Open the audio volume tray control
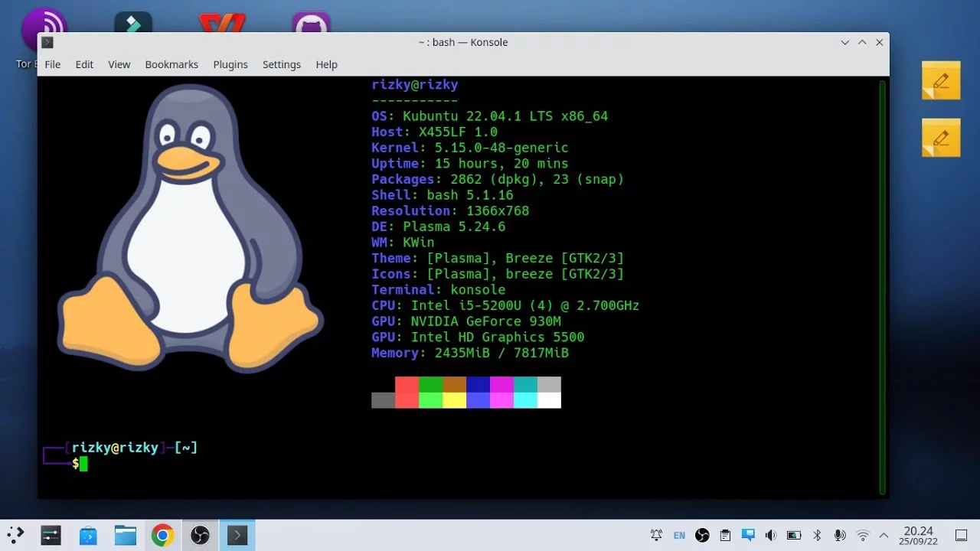This screenshot has width=980, height=551. pos(771,536)
